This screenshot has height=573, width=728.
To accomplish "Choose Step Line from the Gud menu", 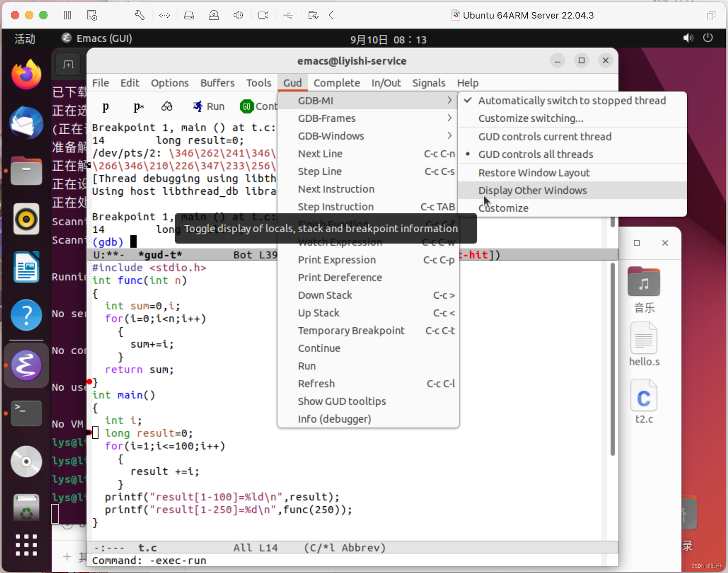I will coord(367,172).
